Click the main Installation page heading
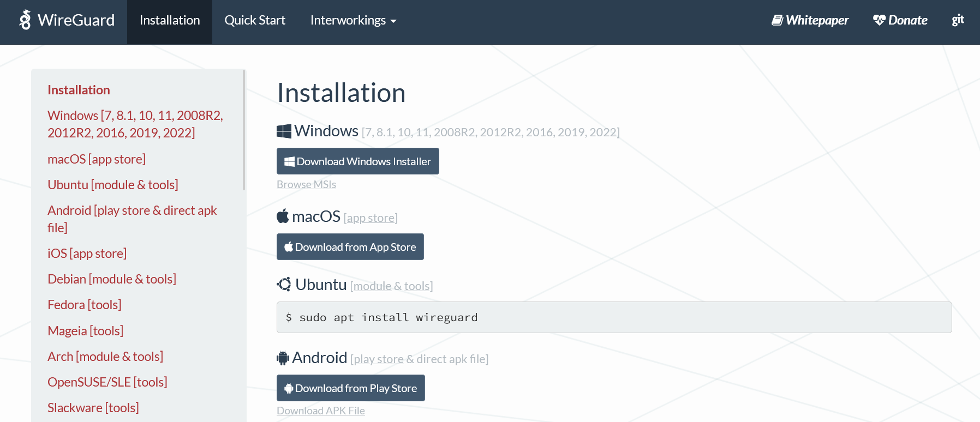980x422 pixels. coord(342,93)
